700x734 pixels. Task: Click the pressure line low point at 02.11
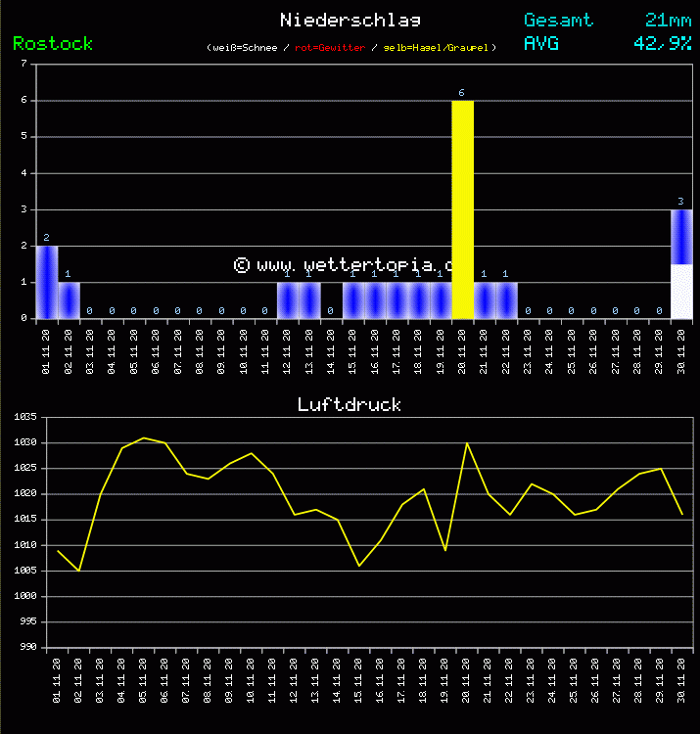click(x=78, y=571)
